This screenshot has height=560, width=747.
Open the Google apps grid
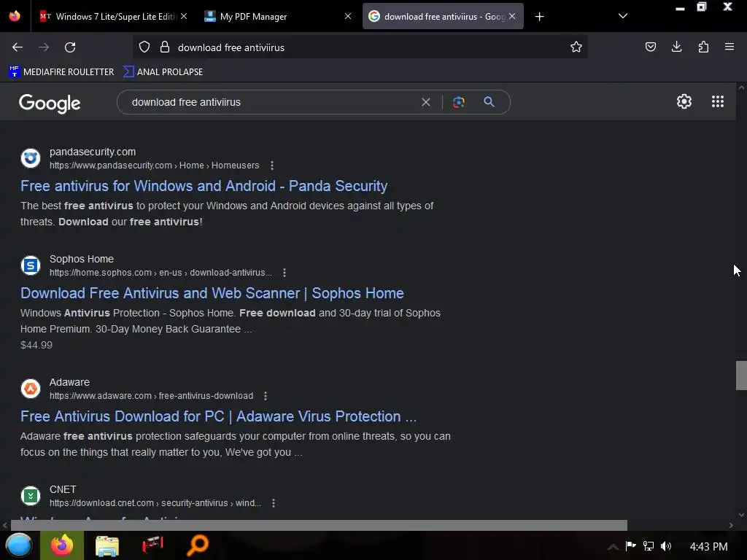pos(718,101)
